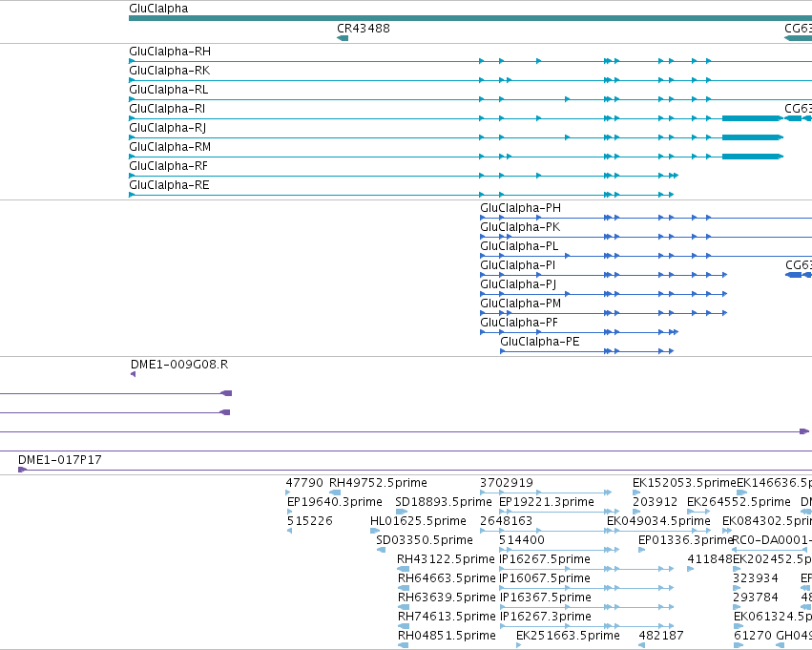The width and height of the screenshot is (812, 650).
Task: Select transcript GluClalpha-RF label
Action: click(168, 166)
